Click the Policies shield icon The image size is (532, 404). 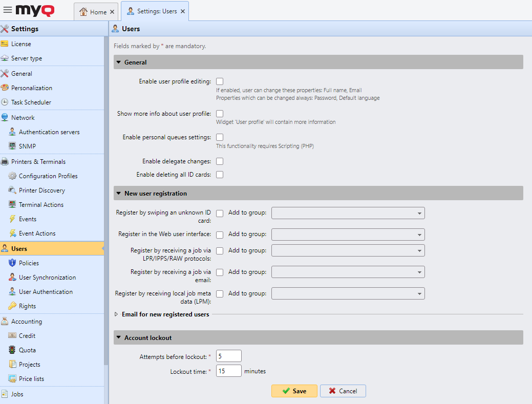[x=12, y=263]
